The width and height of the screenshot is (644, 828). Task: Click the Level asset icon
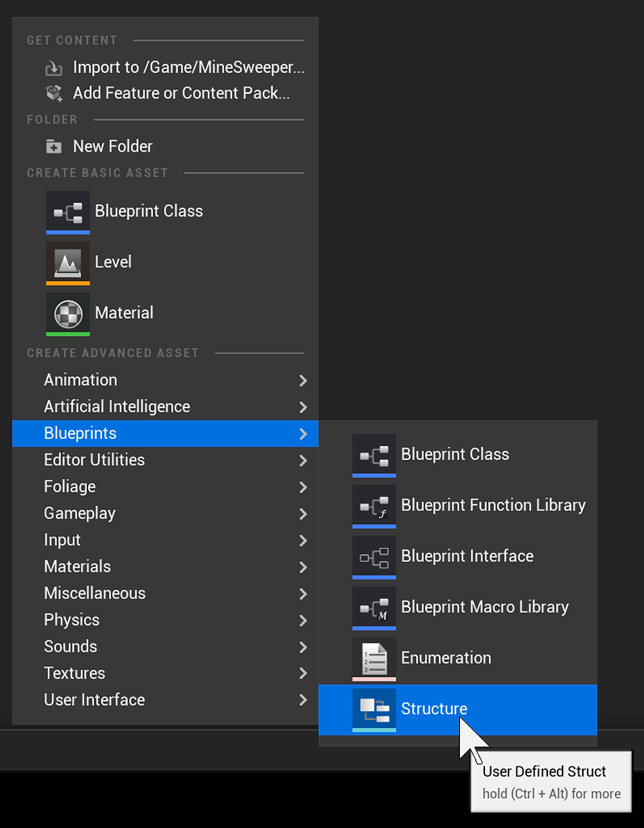pos(68,263)
